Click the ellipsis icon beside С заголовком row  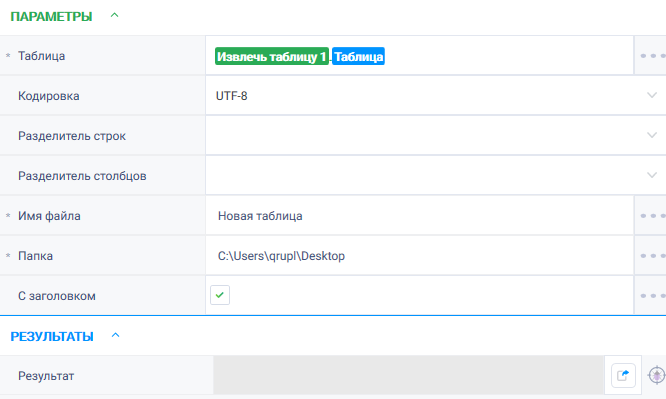[652, 296]
